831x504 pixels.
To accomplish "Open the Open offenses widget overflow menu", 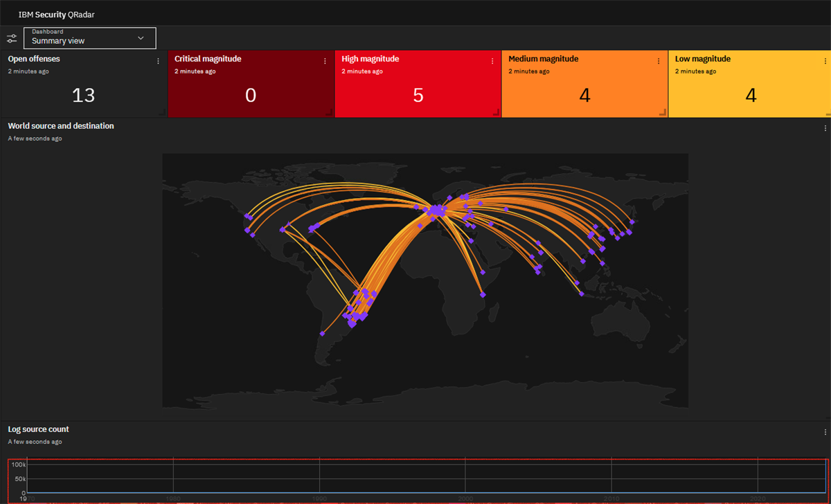I will pos(159,61).
